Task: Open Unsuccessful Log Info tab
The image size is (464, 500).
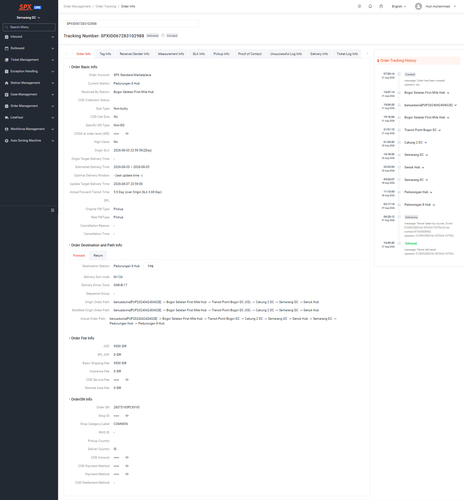Action: pos(286,54)
